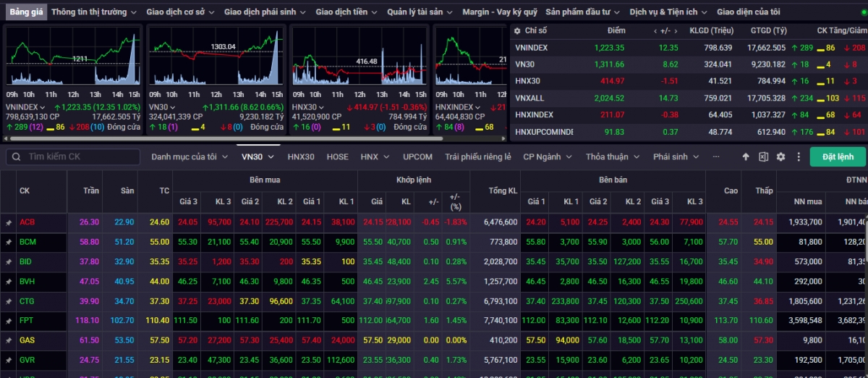Open Giao diện của tôi tab
868x378 pixels.
pos(748,12)
